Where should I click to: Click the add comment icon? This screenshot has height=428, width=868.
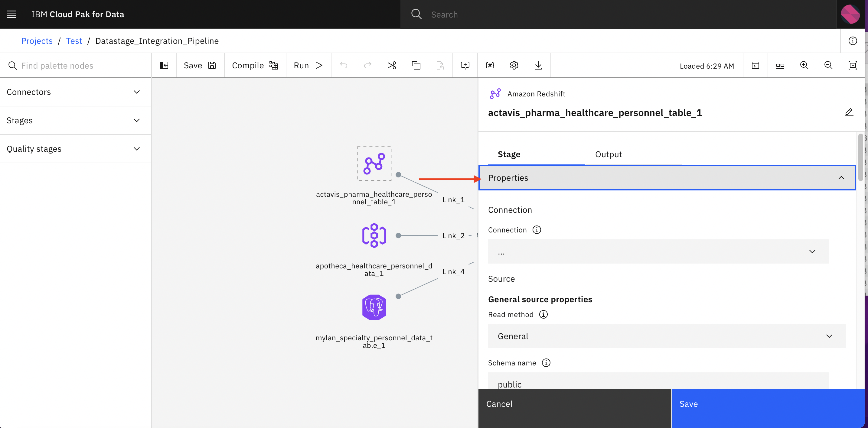tap(465, 65)
